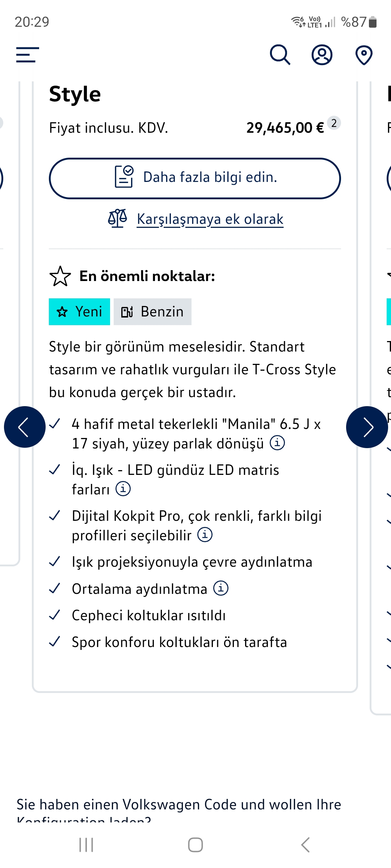Tap Android back navigation button
The image size is (391, 868).
click(x=305, y=845)
